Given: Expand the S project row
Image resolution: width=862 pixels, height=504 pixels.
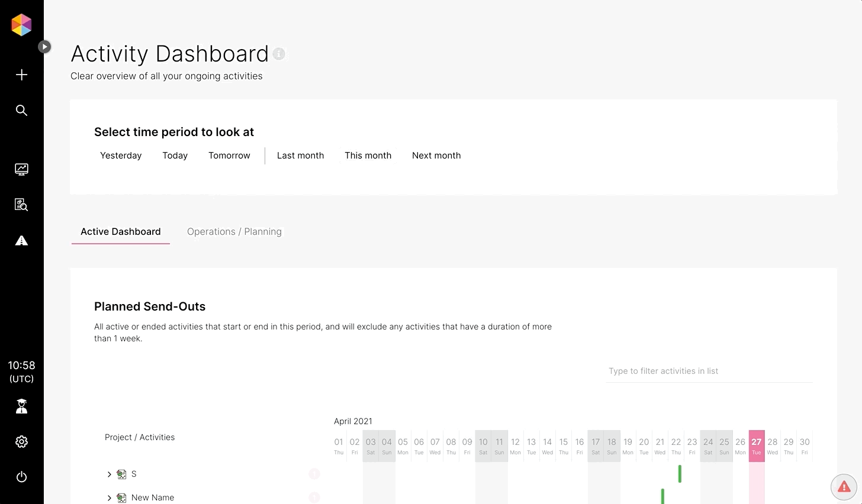Looking at the screenshot, I should (109, 474).
